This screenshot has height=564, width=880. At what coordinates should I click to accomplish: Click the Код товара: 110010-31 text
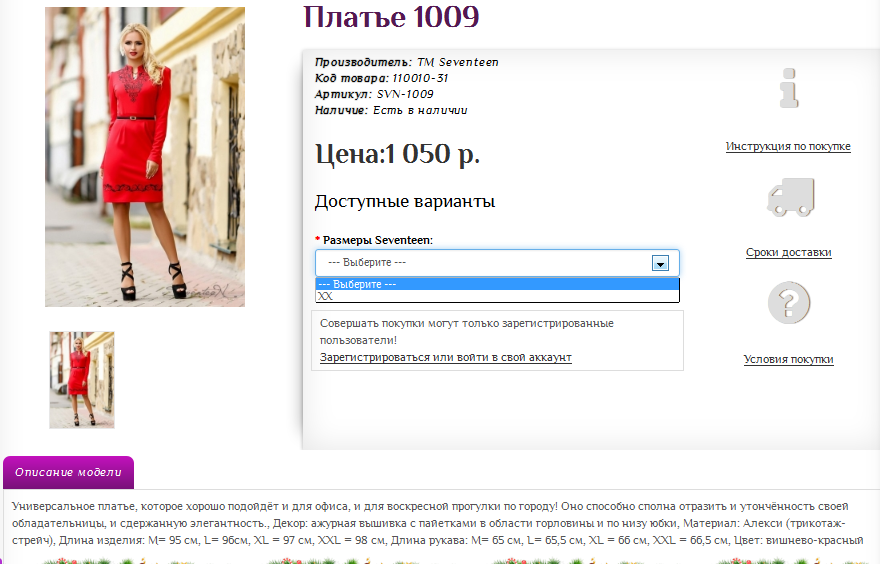382,78
